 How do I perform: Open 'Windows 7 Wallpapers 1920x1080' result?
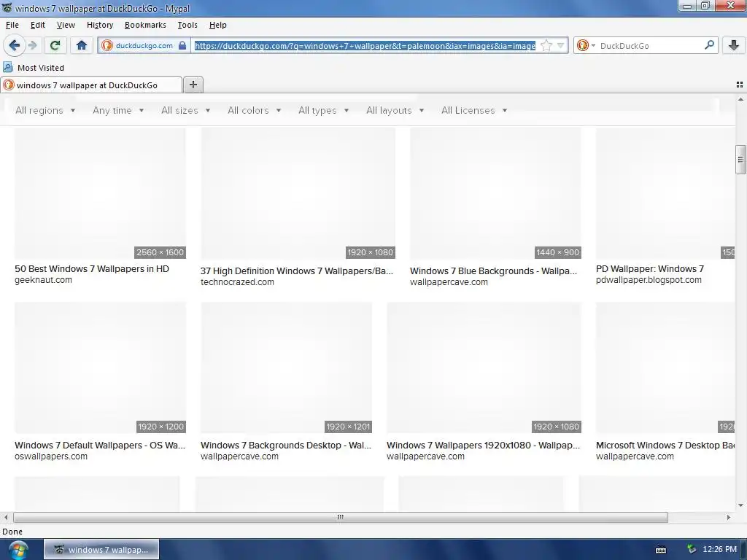pyautogui.click(x=483, y=446)
